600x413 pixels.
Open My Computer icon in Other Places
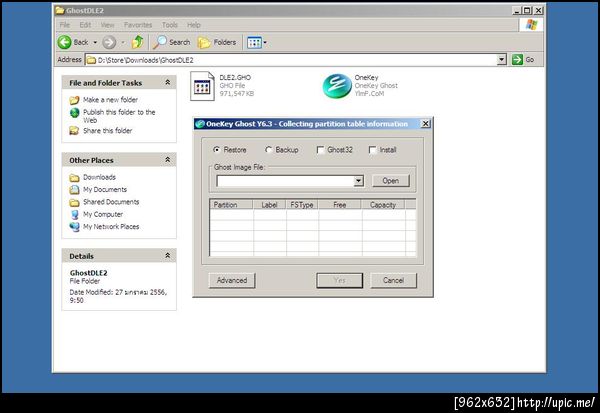pos(75,214)
